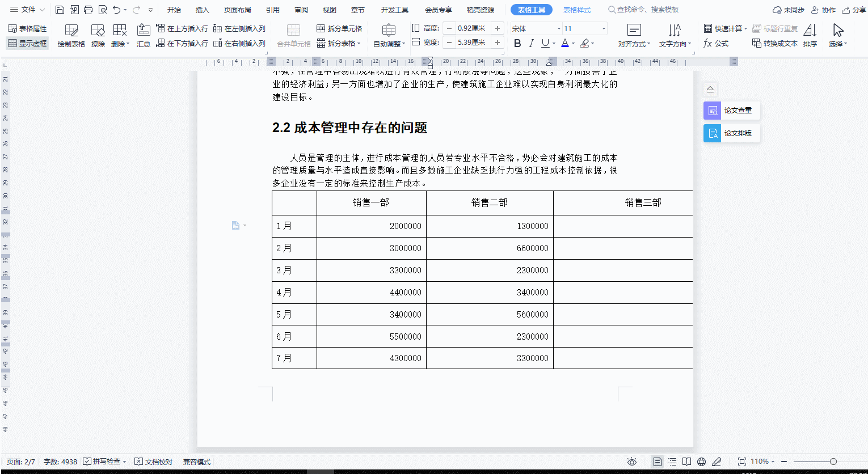Click the 论文查重 side panel icon
This screenshot has height=474, width=868.
click(713, 111)
